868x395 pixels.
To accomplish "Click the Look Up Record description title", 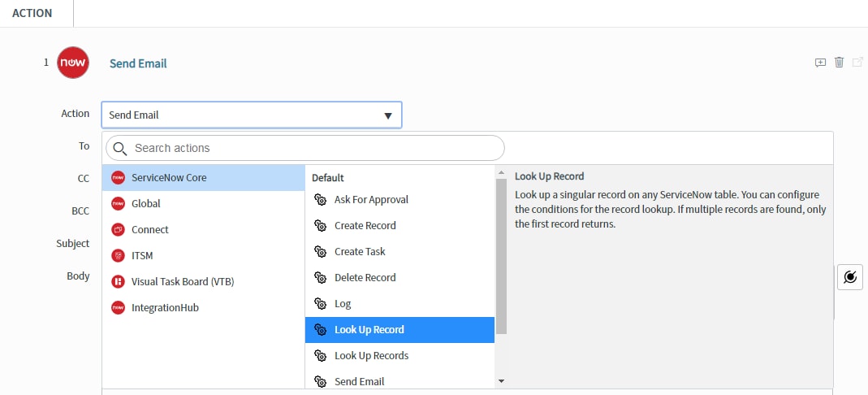I will coord(549,176).
